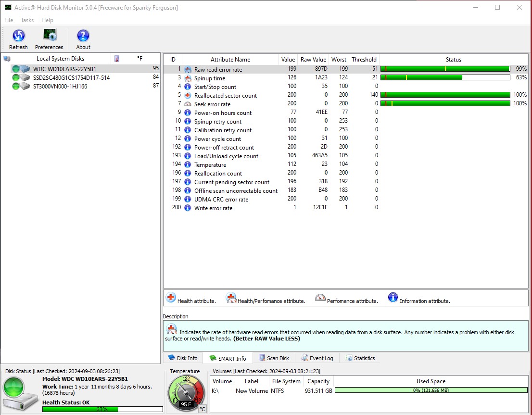Image resolution: width=532 pixels, height=415 pixels.
Task: Switch to the Disk Info tab
Action: pos(183,358)
